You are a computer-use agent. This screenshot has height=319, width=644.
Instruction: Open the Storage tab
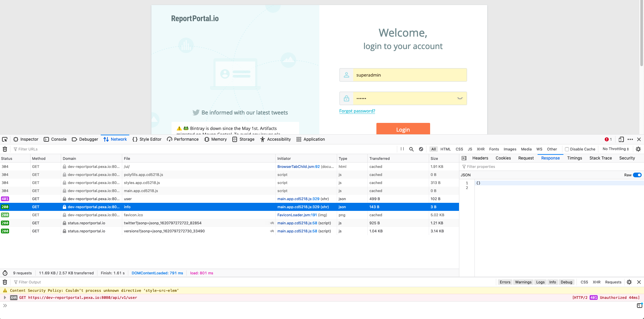coord(243,139)
